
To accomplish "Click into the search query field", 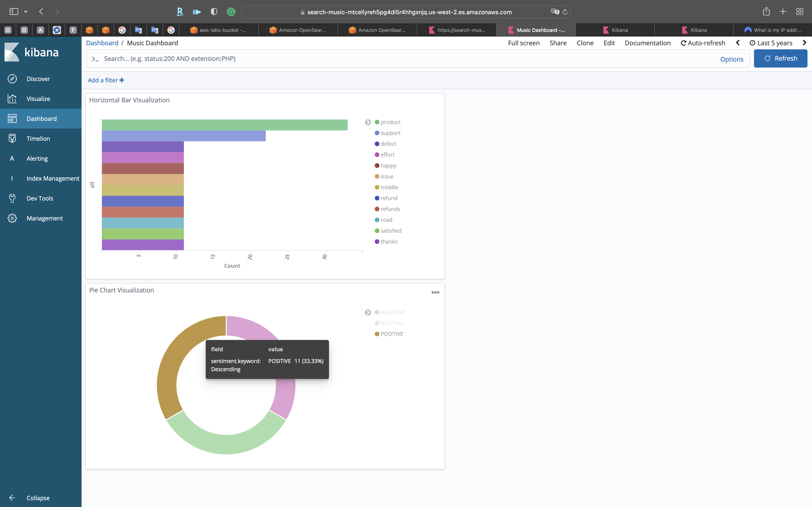I will click(x=403, y=59).
